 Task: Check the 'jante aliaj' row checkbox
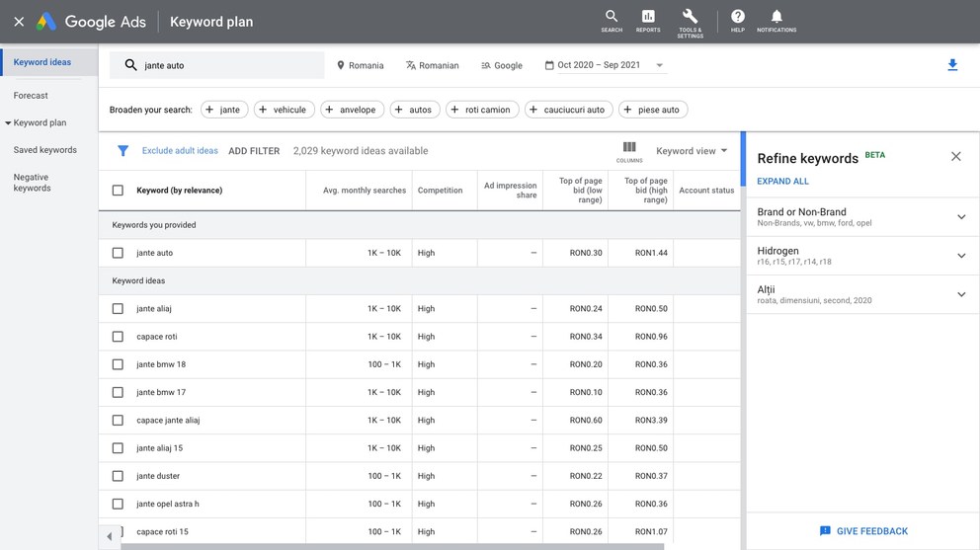(118, 308)
